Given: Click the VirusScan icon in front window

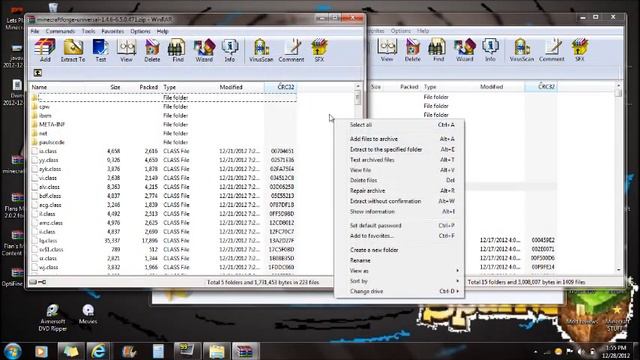Looking at the screenshot, I should [261, 50].
